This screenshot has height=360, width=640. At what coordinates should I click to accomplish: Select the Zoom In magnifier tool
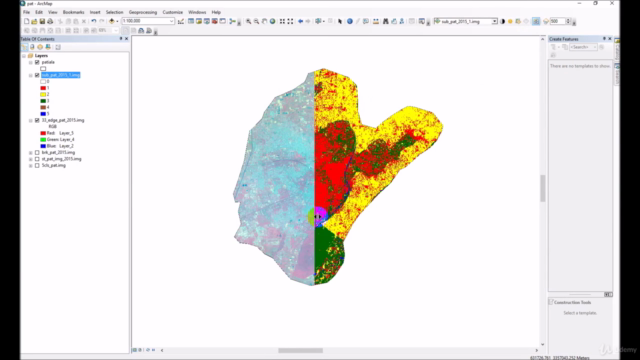pyautogui.click(x=249, y=21)
